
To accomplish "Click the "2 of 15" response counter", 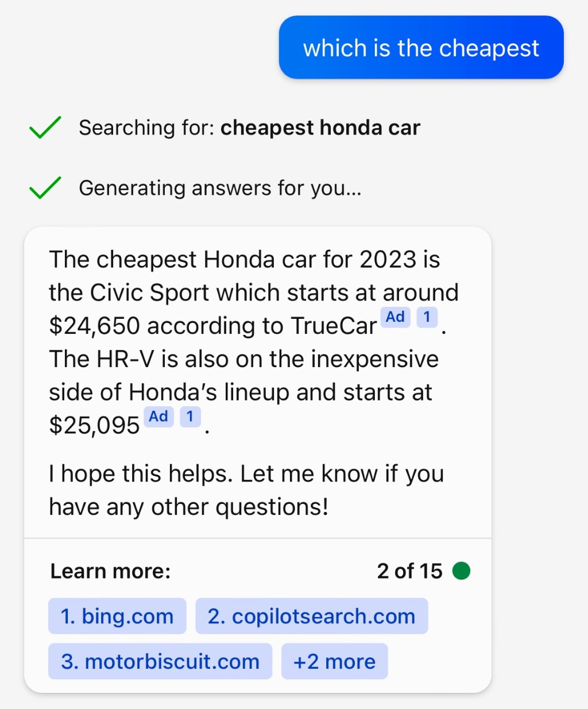I will [x=409, y=571].
